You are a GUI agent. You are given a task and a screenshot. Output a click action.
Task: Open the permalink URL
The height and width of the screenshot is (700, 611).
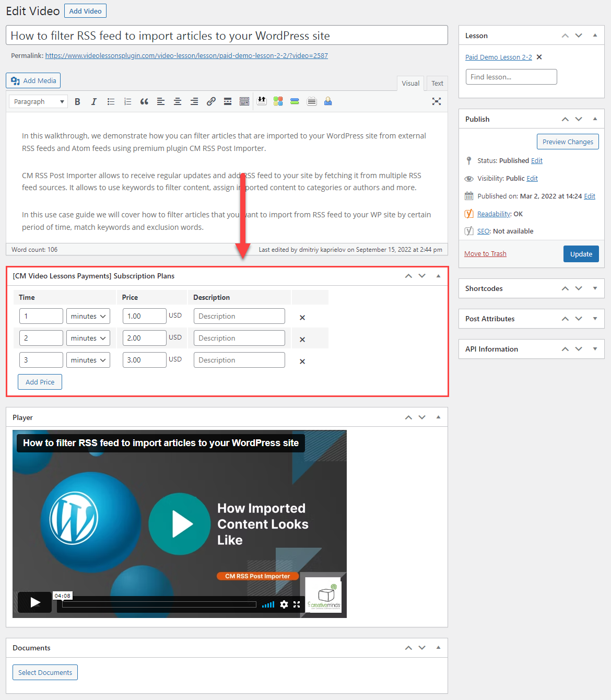pyautogui.click(x=186, y=55)
